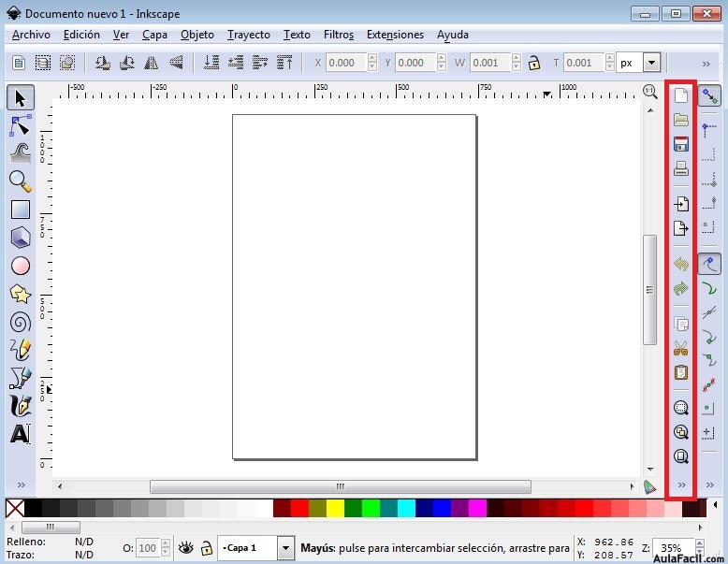Increase X value with stepper
Image resolution: width=728 pixels, height=564 pixels.
click(x=371, y=58)
